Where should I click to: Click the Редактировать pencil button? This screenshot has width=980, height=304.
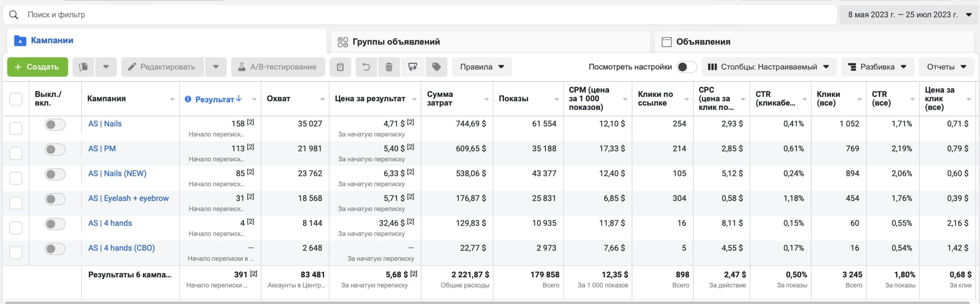click(162, 67)
